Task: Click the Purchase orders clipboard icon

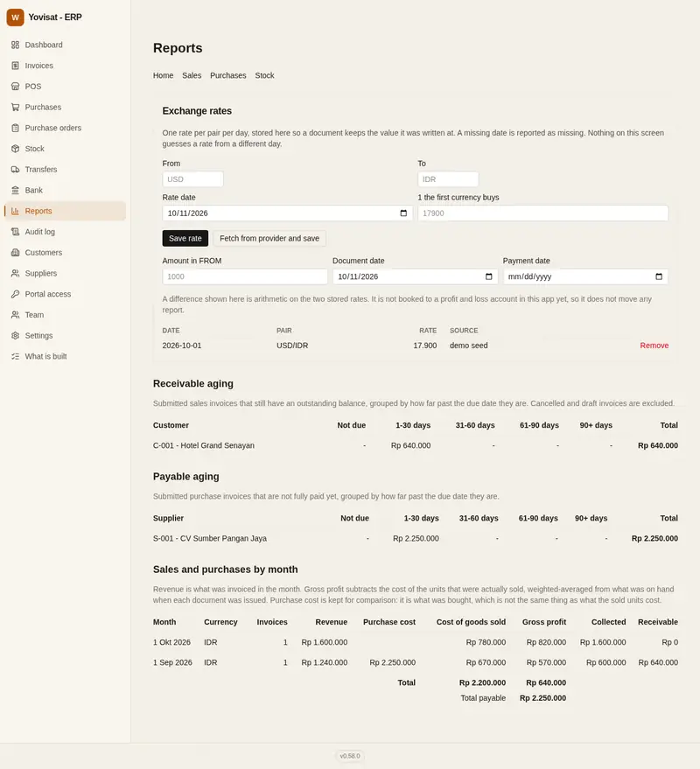Action: coord(15,128)
